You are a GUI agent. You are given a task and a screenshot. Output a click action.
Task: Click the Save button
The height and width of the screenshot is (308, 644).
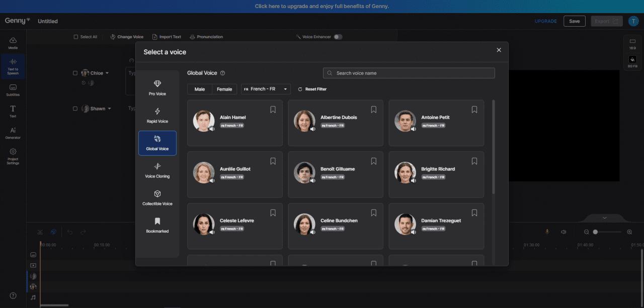[x=575, y=21]
